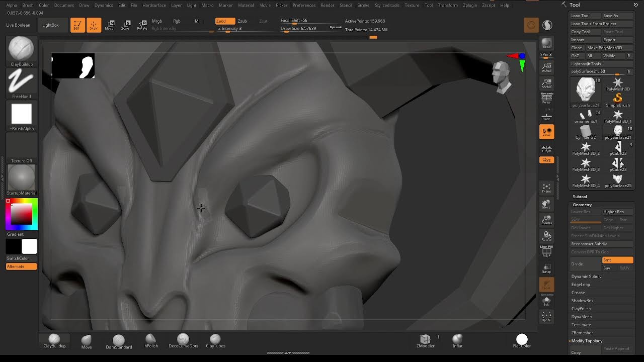Select the white secondary color swatch

coord(29,246)
